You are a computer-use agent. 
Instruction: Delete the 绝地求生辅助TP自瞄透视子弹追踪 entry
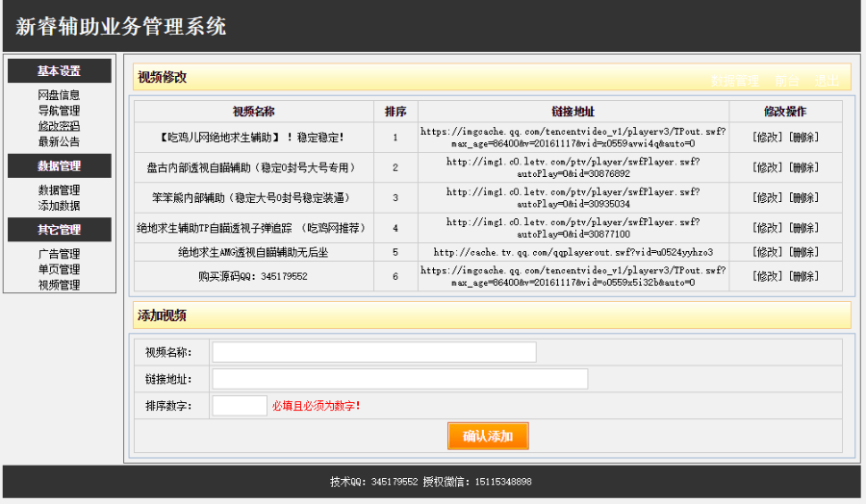804,227
